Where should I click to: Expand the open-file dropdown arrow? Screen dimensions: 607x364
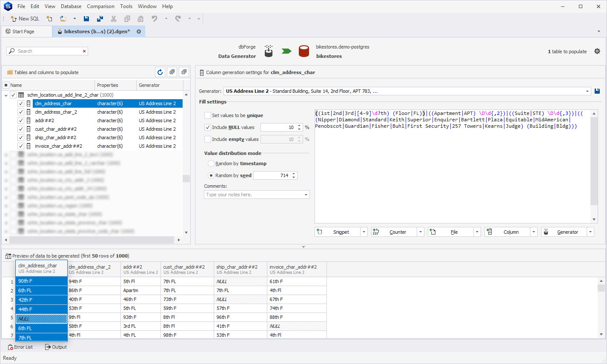(74, 19)
